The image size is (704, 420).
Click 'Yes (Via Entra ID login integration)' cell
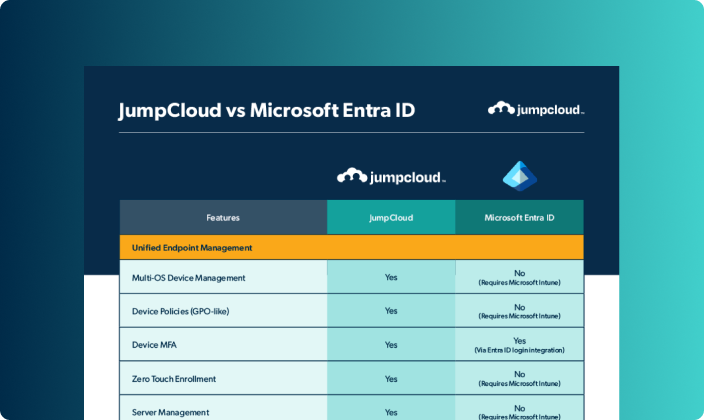pyautogui.click(x=519, y=345)
